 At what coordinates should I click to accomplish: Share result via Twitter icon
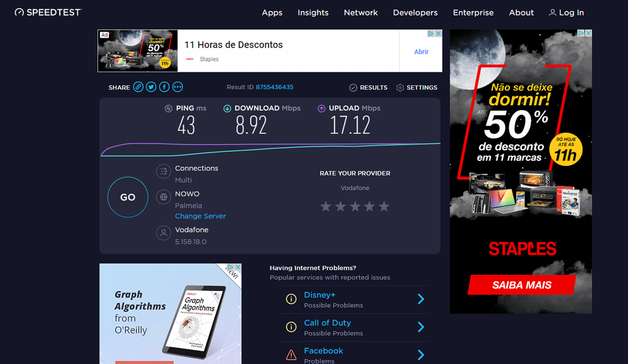[x=151, y=87]
